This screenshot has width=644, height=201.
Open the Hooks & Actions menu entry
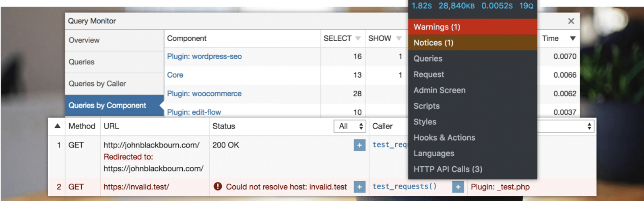[x=444, y=138]
